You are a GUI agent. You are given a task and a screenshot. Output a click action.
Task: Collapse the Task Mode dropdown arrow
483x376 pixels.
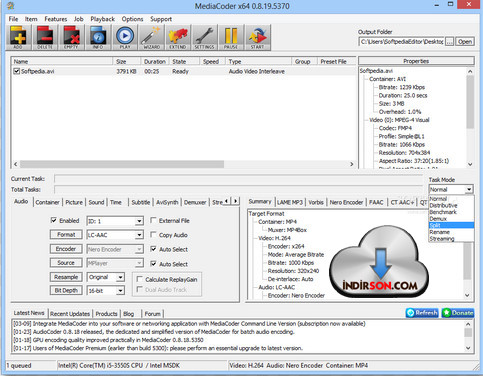click(x=469, y=189)
